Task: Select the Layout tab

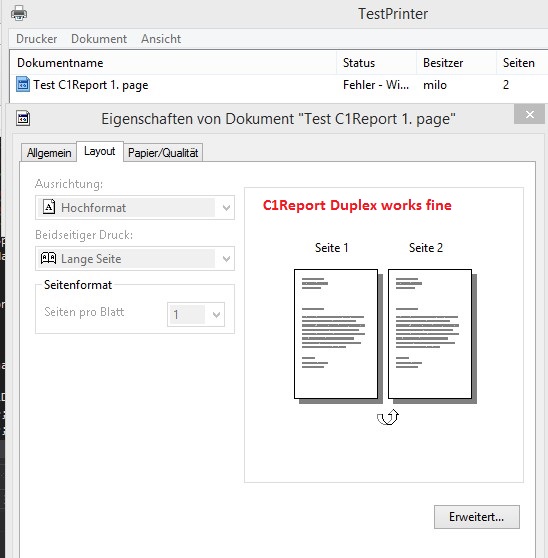Action: (100, 151)
